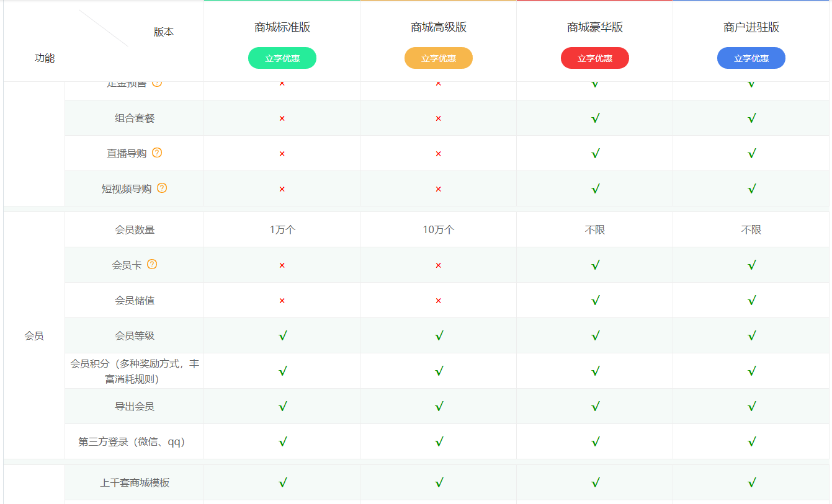This screenshot has width=832, height=504.
Task: Open the help icon next to 短视频导购
Action: [x=162, y=188]
